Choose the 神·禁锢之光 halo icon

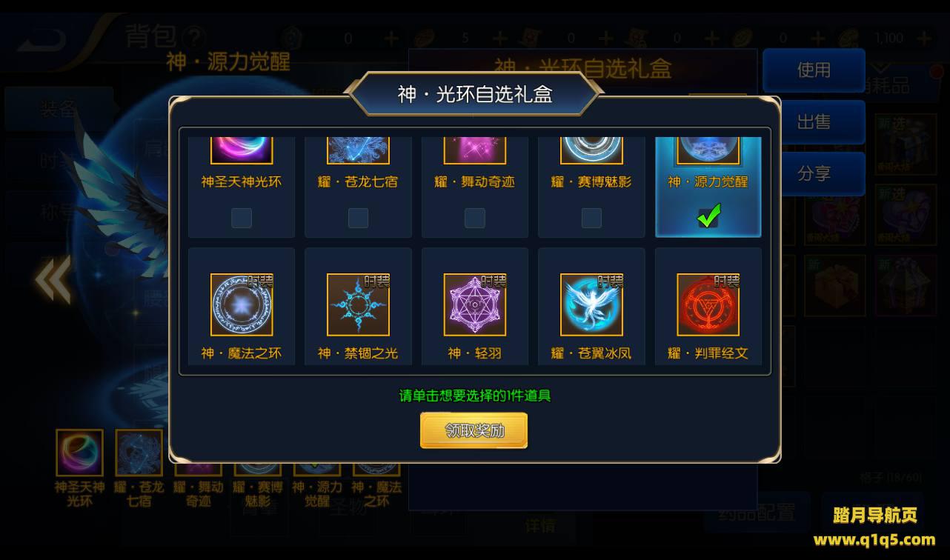(358, 304)
